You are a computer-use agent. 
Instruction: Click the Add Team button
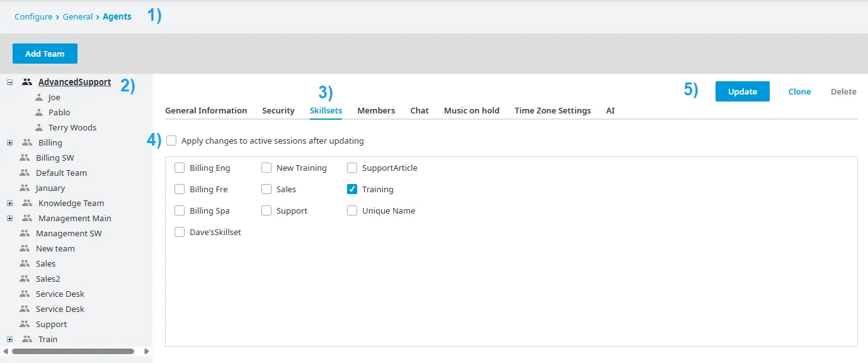[x=45, y=54]
